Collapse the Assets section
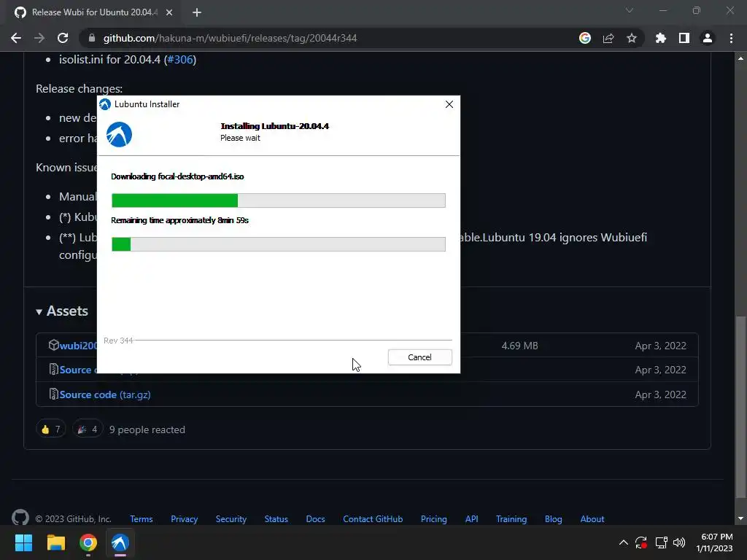Viewport: 747px width, 560px height. click(62, 311)
